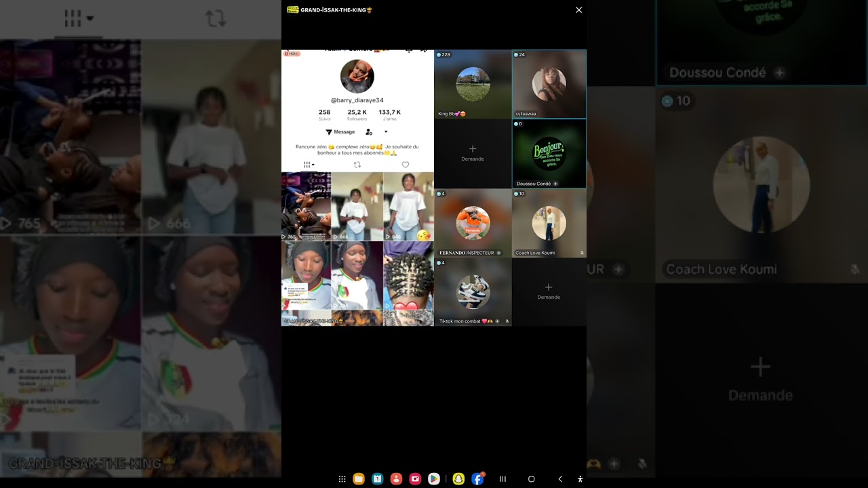Tap the Android back navigation arrow
868x488 pixels.
point(560,479)
